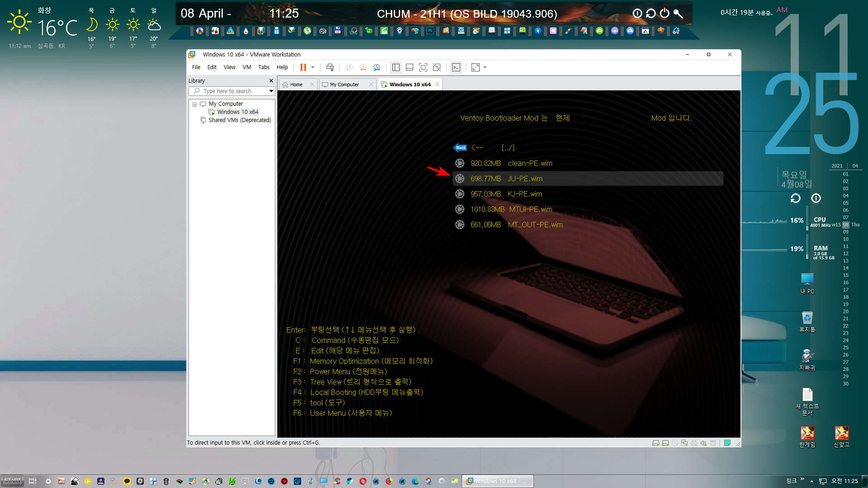The width and height of the screenshot is (868, 488).
Task: Select KJ-PE.wim boot entry
Action: point(588,194)
